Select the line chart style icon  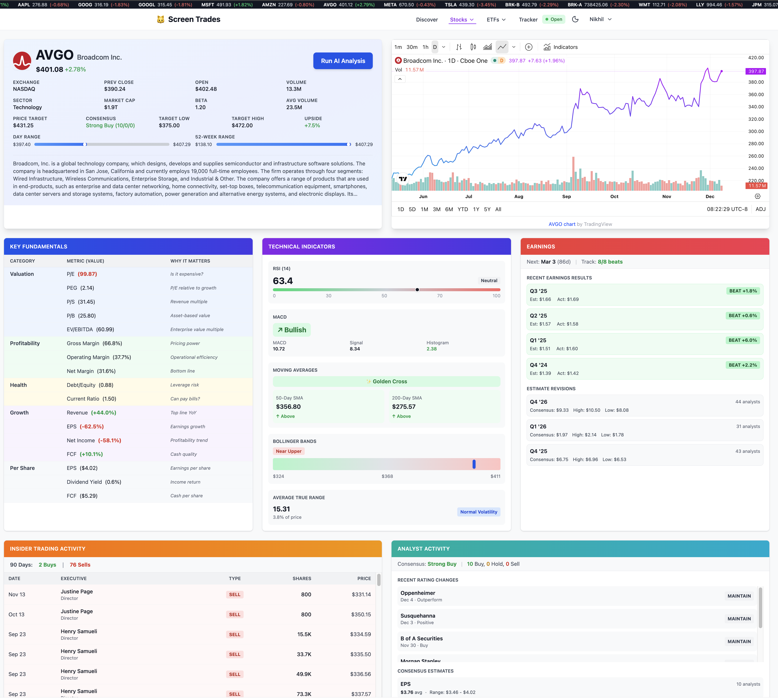(x=502, y=47)
